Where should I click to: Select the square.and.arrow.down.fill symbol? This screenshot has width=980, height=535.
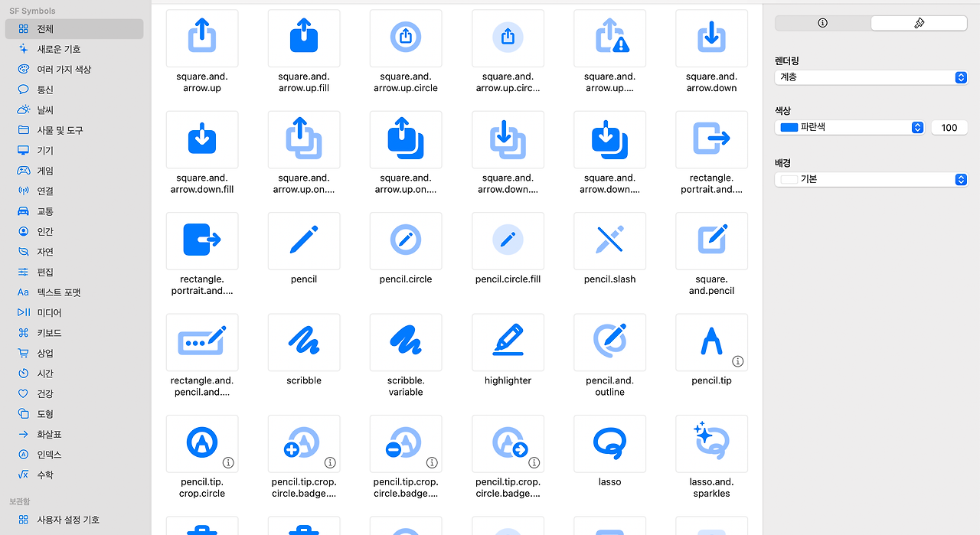[202, 139]
